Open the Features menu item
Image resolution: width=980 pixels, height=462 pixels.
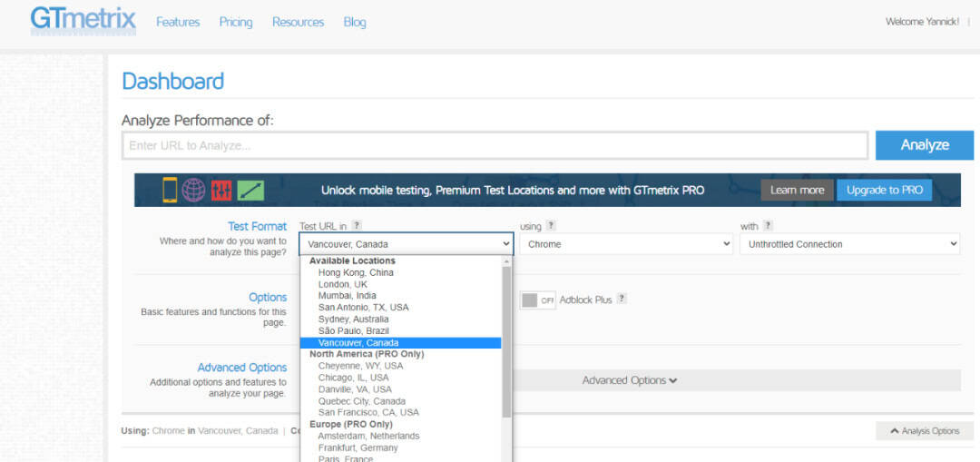pos(178,23)
